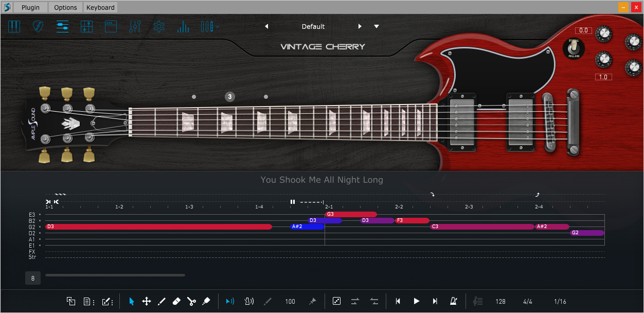Flip the pickup selector toggle switch
The height and width of the screenshot is (313, 644).
573,48
